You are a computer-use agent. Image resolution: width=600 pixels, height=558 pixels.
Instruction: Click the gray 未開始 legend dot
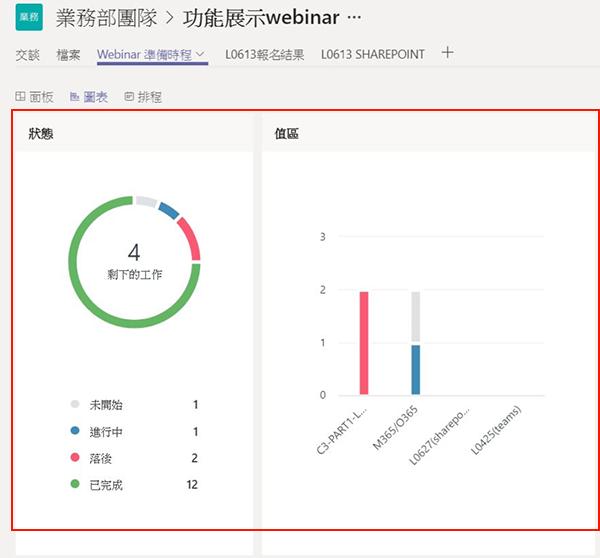(75, 404)
